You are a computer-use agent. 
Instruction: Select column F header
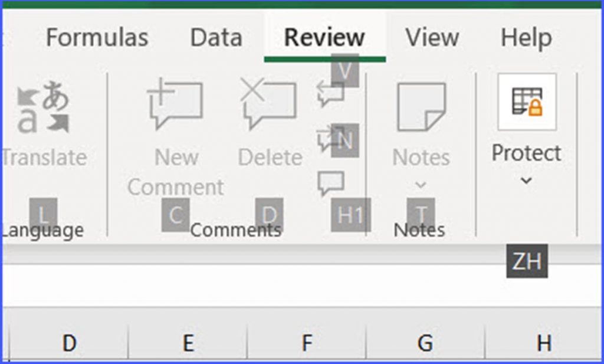(x=306, y=341)
